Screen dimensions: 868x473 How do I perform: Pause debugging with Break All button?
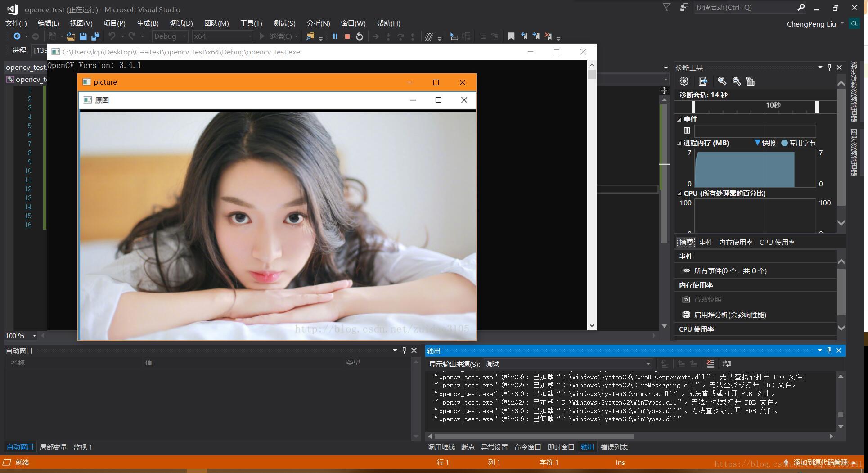pyautogui.click(x=335, y=36)
